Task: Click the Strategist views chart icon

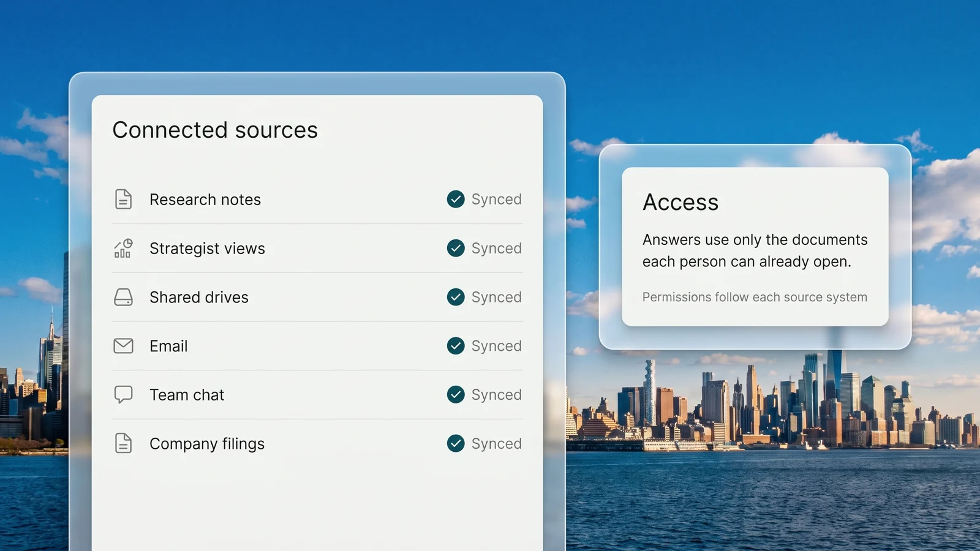Action: pos(123,248)
